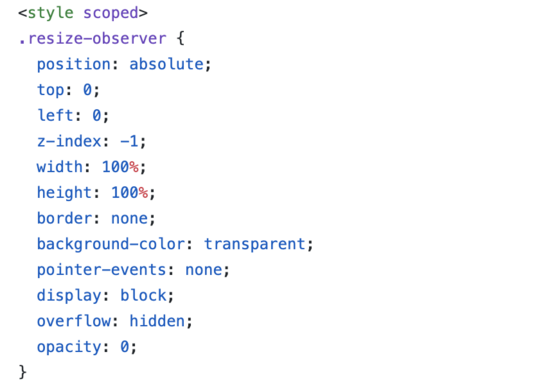Select the .resize-observer selector
Viewport: 550px width, 388px height.
click(x=93, y=38)
